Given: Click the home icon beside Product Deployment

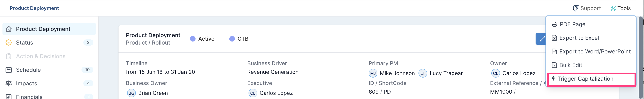Looking at the screenshot, I should click(9, 29).
